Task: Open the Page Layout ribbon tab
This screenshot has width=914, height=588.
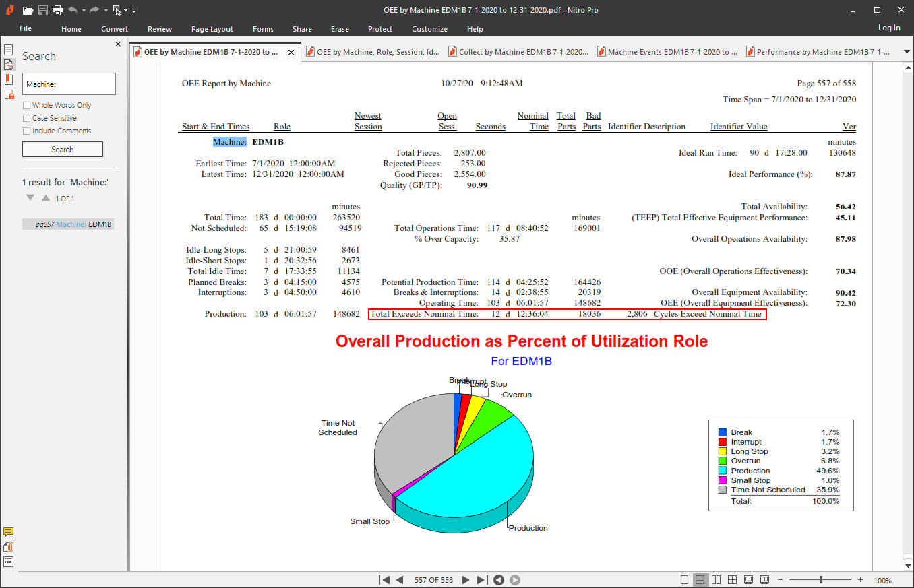Action: (x=212, y=29)
